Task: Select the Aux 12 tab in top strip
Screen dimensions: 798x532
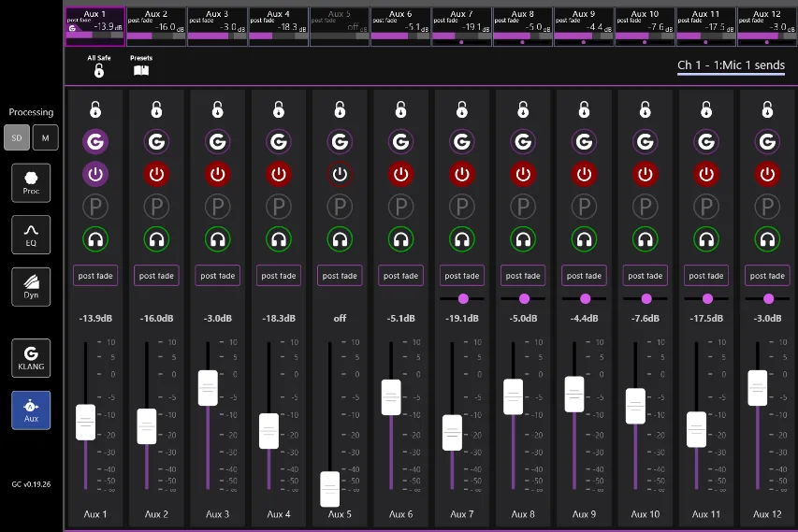Action: coord(767,26)
